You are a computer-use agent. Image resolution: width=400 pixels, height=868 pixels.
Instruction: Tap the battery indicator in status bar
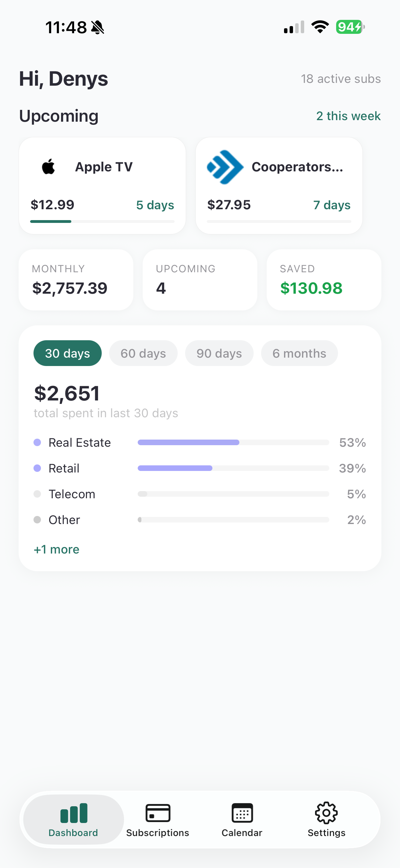[350, 27]
